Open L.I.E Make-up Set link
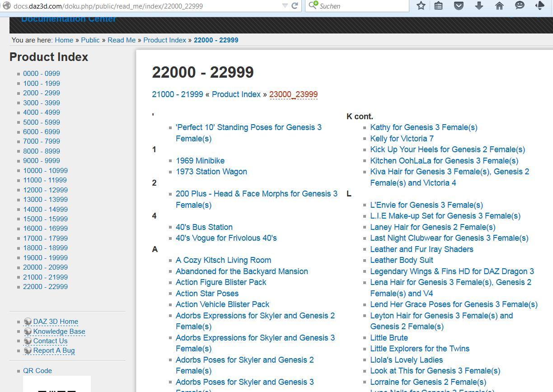The width and height of the screenshot is (553, 392). 445,216
